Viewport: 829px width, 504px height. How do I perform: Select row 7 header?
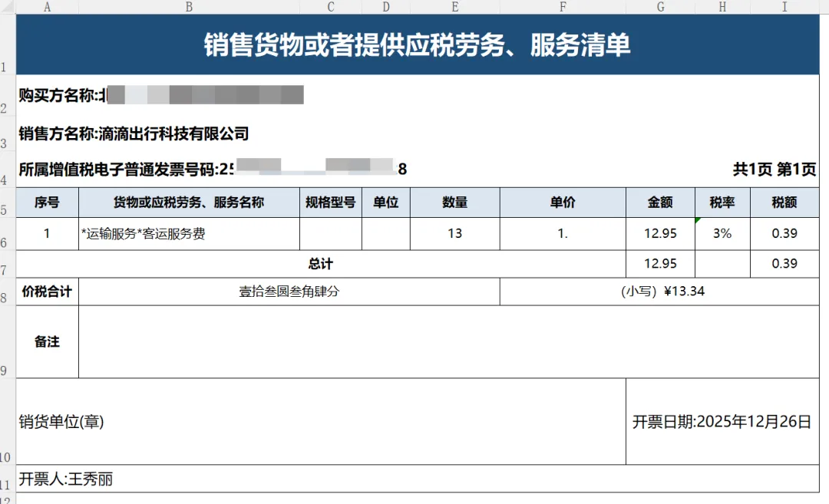8,264
